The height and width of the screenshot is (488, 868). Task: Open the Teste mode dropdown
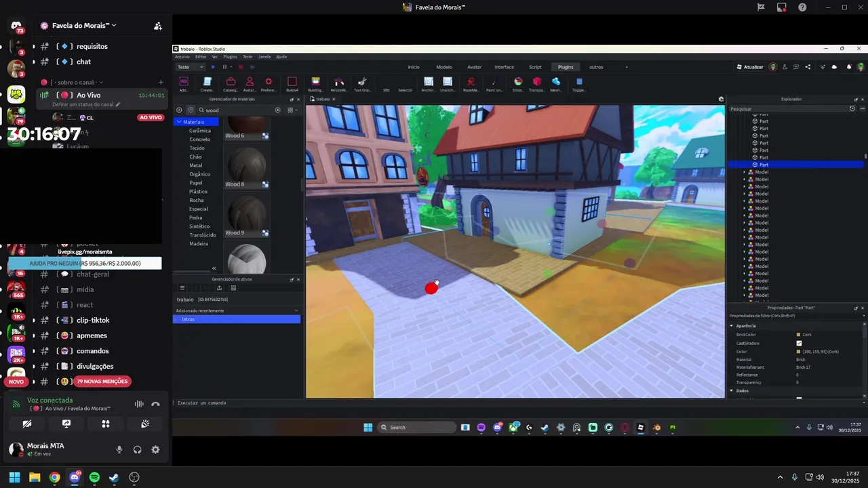(190, 67)
